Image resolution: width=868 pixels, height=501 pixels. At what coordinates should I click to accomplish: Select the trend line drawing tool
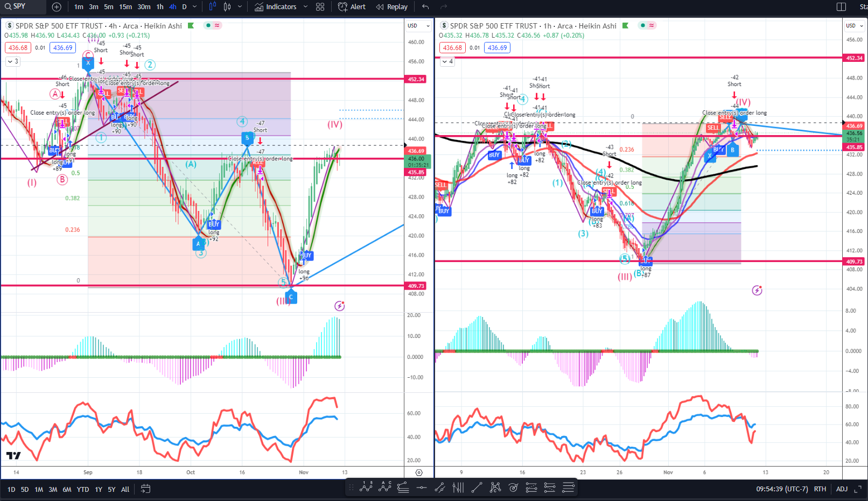pos(477,488)
